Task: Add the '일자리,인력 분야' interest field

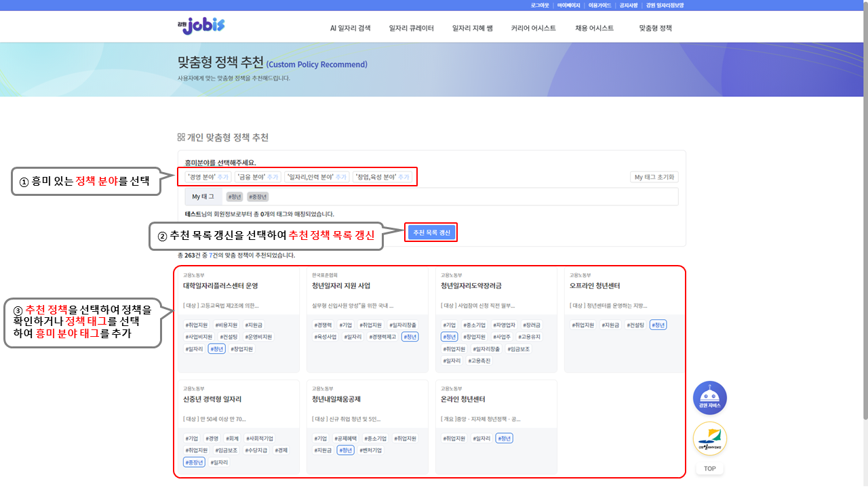Action: pos(317,177)
